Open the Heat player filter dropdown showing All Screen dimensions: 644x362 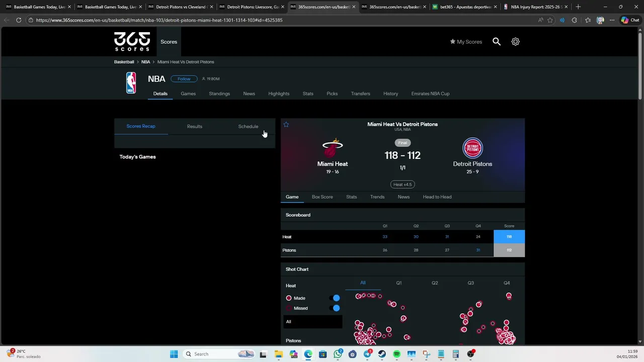coord(312,322)
